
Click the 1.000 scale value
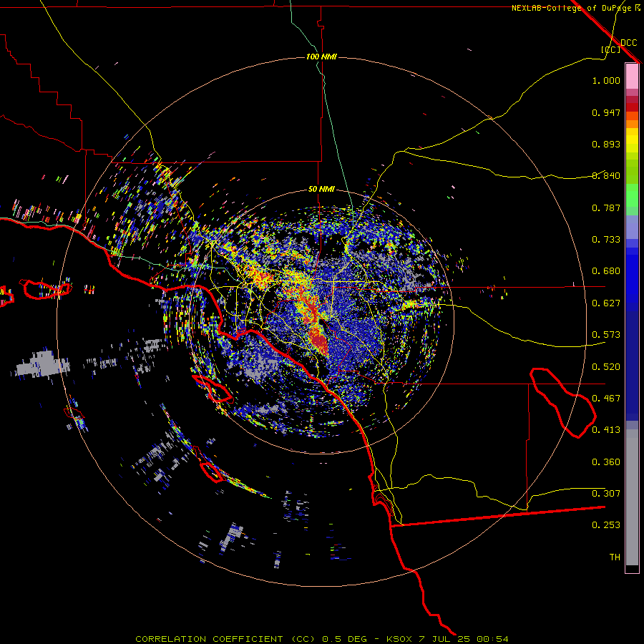[606, 80]
